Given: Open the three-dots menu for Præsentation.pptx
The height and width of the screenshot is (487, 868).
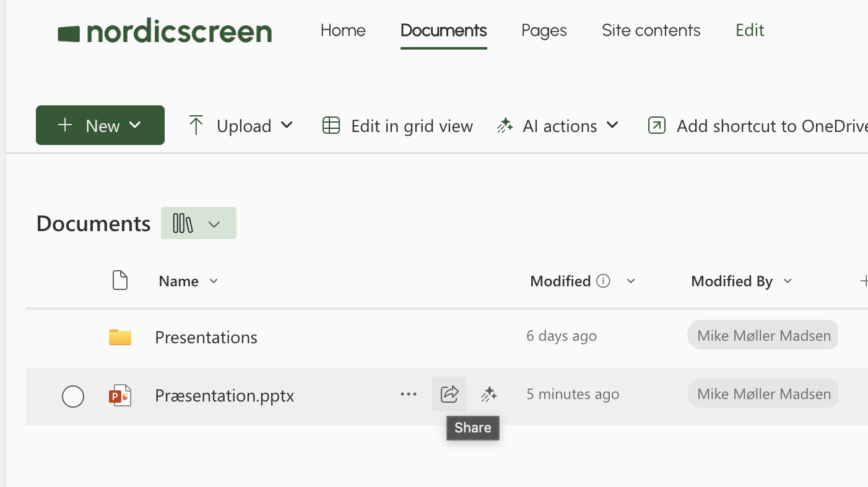Looking at the screenshot, I should 408,394.
